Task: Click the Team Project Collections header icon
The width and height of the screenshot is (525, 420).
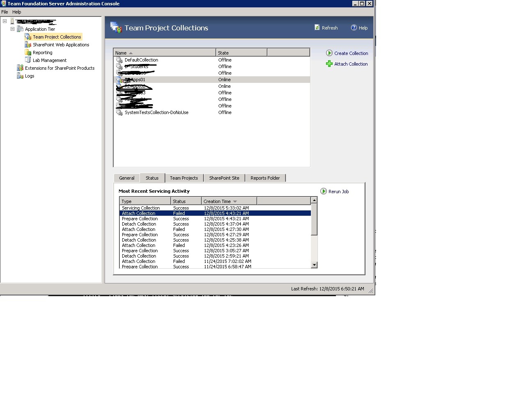Action: tap(116, 27)
